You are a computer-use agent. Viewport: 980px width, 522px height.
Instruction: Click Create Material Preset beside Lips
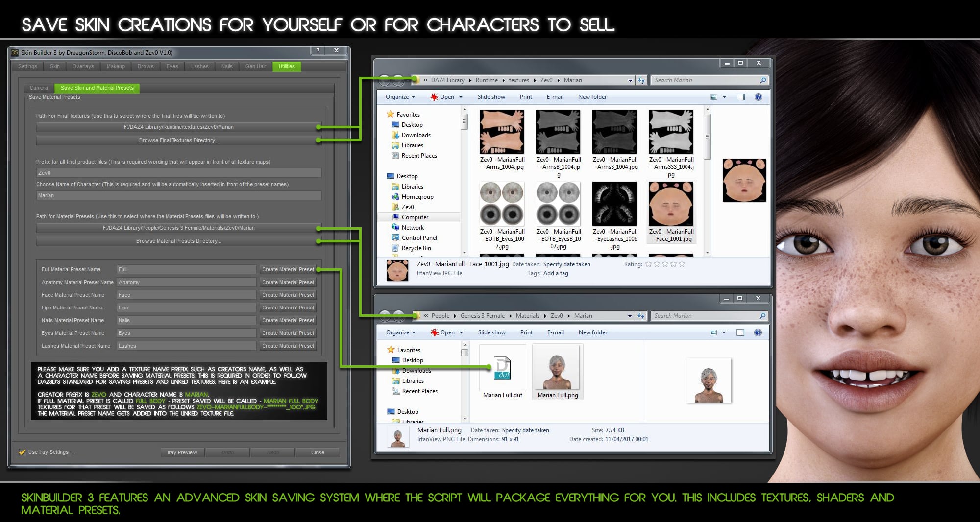(x=288, y=307)
